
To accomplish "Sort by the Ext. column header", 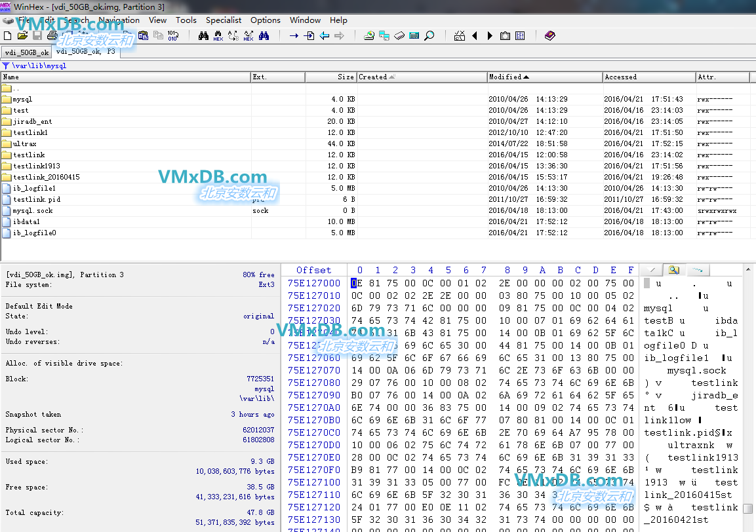I will pyautogui.click(x=278, y=77).
